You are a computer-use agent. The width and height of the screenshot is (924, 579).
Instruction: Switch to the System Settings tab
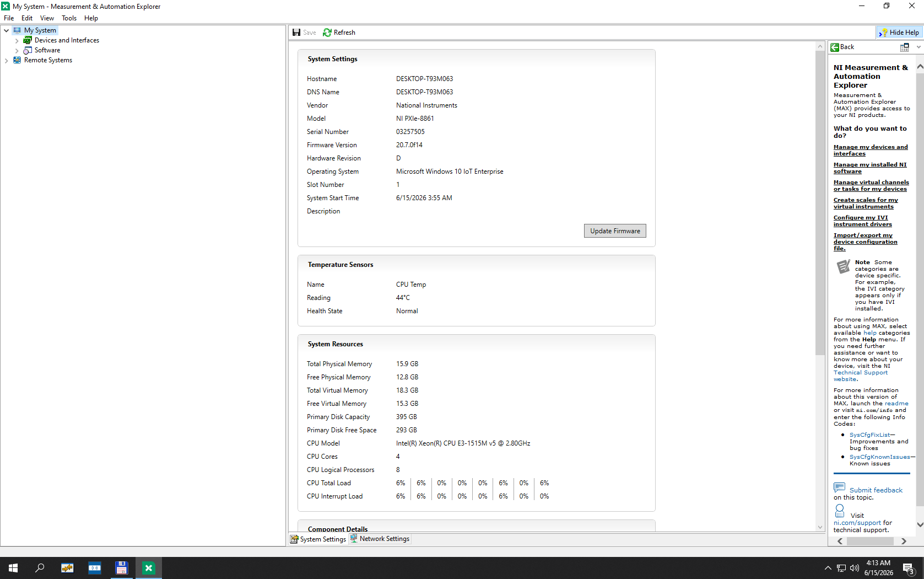pyautogui.click(x=318, y=539)
